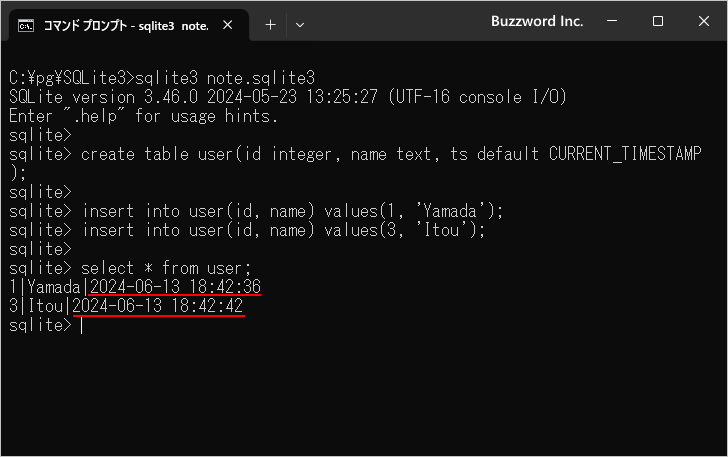Minimize the terminal window
This screenshot has height=457, width=728.
coord(612,21)
